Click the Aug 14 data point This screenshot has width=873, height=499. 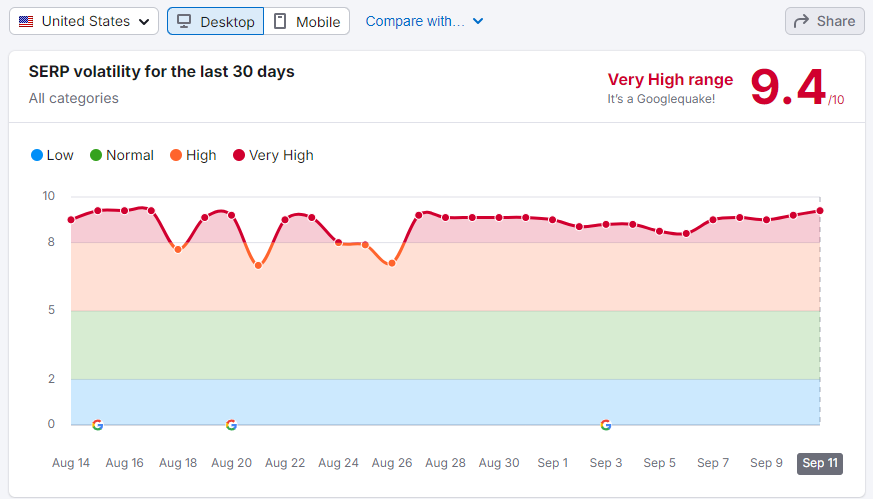pyautogui.click(x=71, y=220)
